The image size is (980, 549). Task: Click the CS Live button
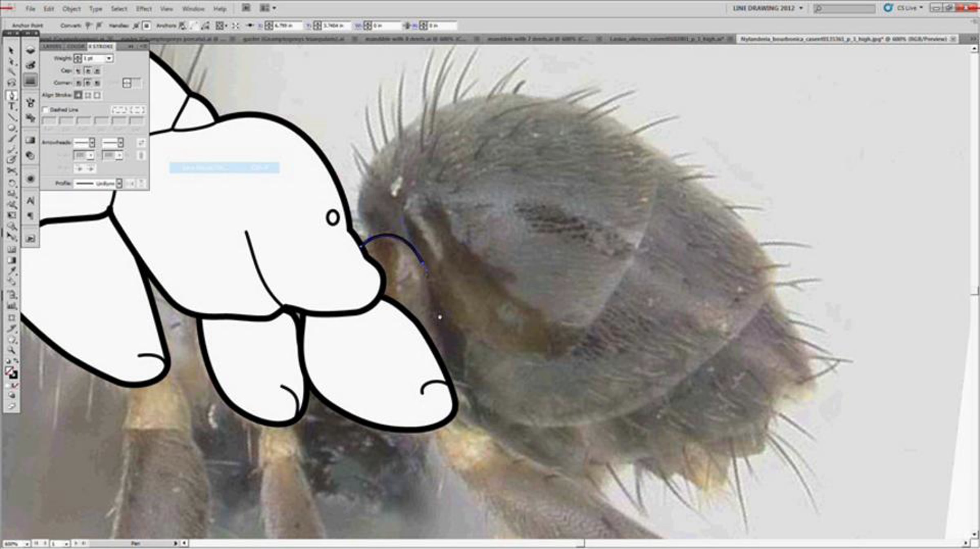coord(906,8)
